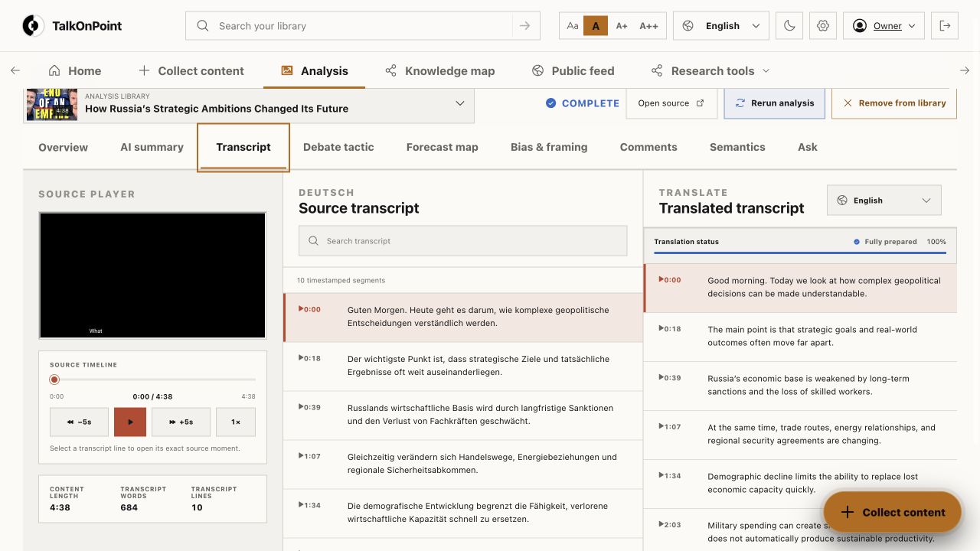Change playback speed with 1× button
Screen dimensions: 980x551
click(236, 422)
